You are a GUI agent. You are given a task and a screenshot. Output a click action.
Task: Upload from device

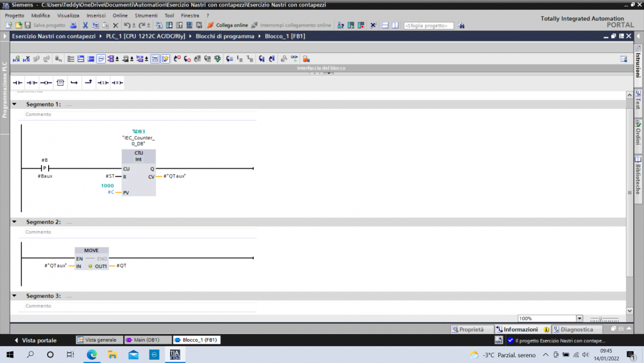coord(179,25)
